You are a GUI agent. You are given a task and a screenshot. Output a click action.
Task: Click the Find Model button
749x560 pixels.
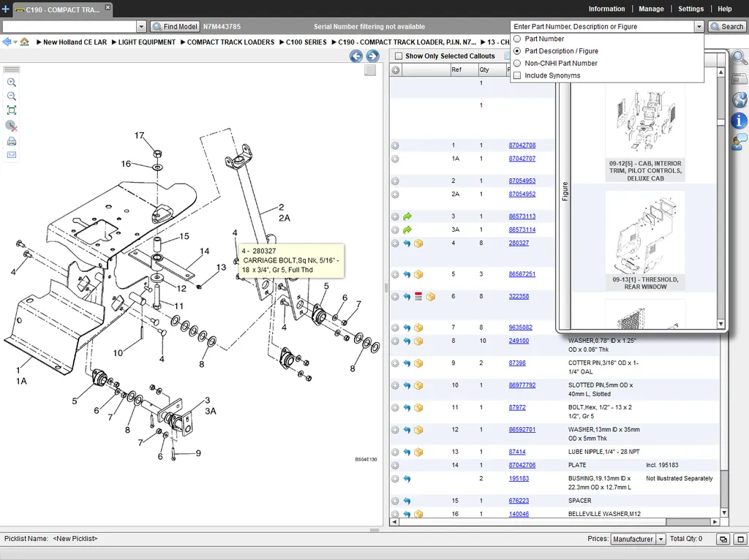pos(175,27)
